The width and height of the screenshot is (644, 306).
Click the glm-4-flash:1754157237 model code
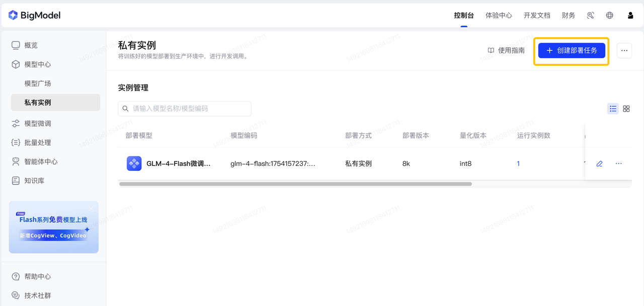(x=273, y=164)
